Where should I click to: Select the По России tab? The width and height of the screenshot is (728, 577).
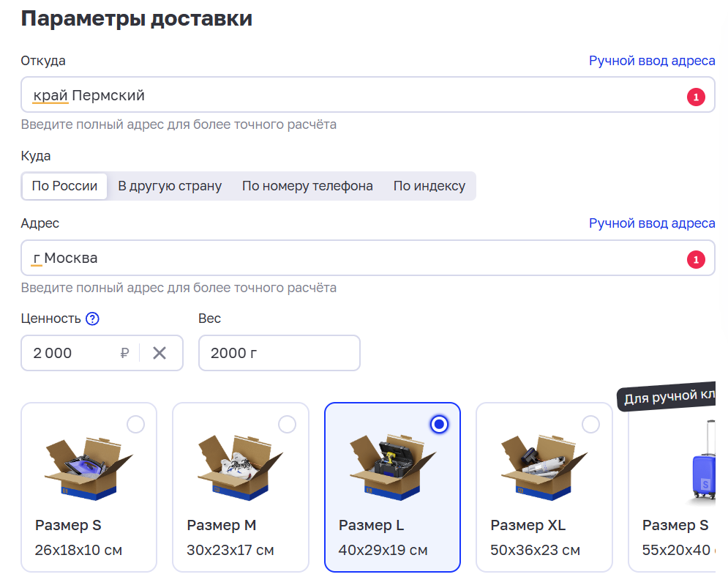[x=64, y=186]
